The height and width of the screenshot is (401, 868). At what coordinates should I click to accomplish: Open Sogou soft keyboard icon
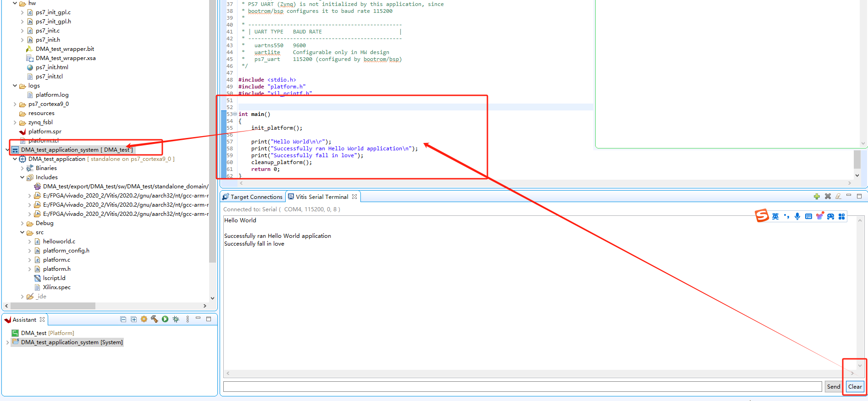click(808, 216)
